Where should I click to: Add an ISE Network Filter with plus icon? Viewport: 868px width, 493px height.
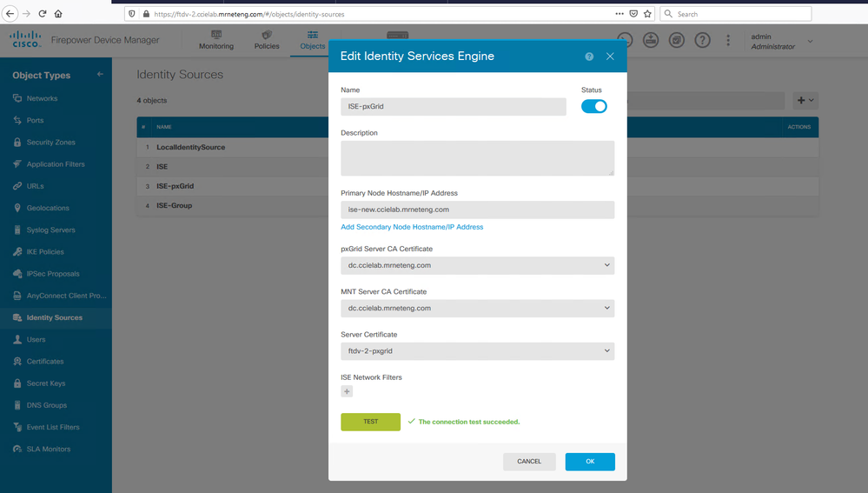tap(347, 391)
